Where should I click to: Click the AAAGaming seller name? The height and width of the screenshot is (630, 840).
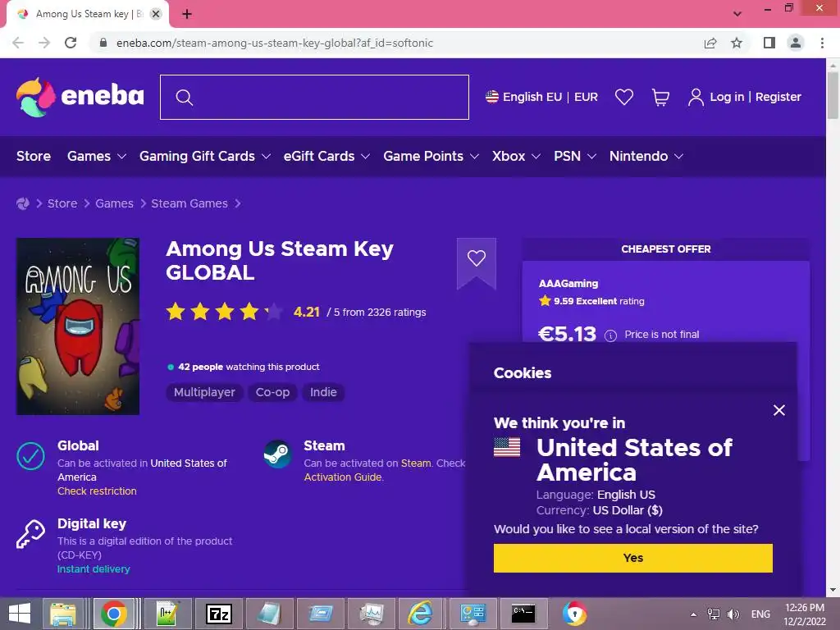[x=568, y=284]
